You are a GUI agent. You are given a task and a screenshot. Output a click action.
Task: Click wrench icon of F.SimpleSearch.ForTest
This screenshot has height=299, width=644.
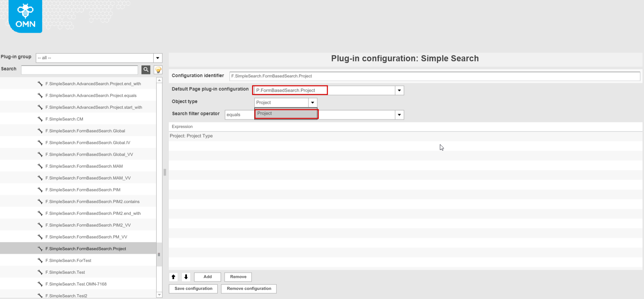(40, 260)
